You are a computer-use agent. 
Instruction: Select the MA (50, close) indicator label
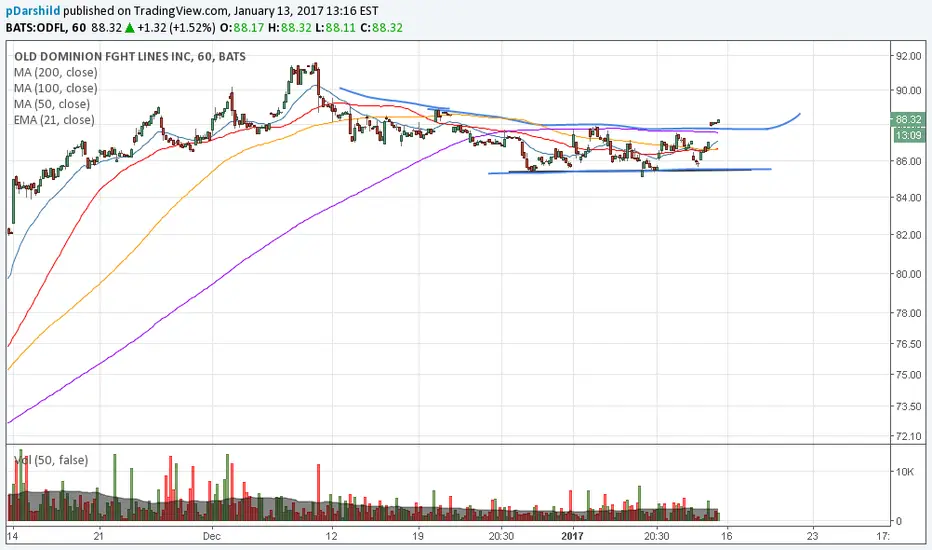(52, 104)
